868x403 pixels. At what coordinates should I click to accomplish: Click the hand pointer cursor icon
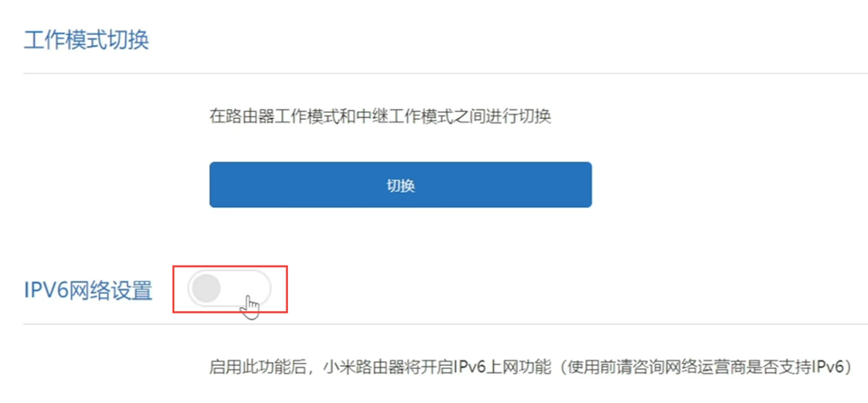coord(250,307)
